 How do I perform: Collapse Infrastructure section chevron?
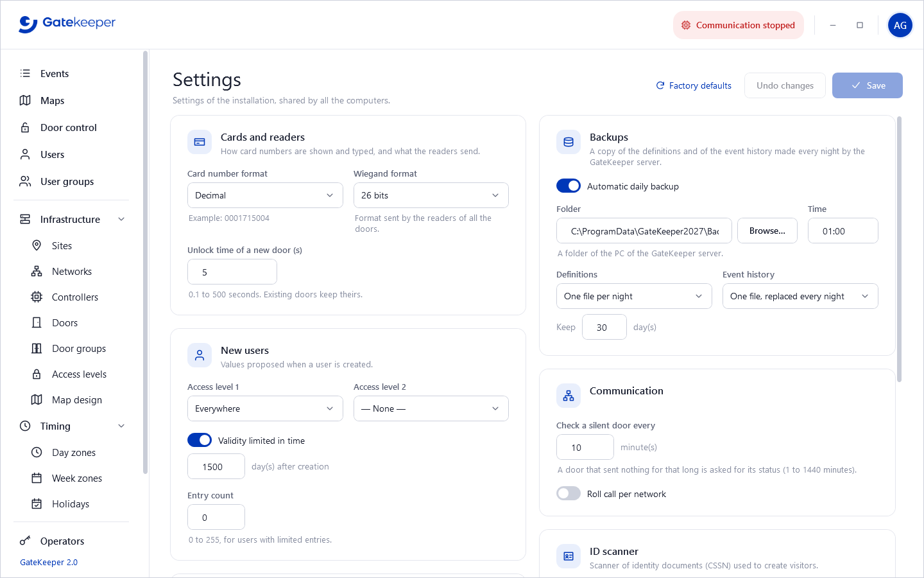coord(121,219)
